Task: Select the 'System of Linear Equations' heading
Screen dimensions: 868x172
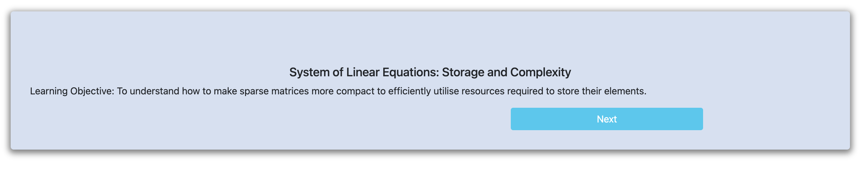Action: (x=430, y=72)
